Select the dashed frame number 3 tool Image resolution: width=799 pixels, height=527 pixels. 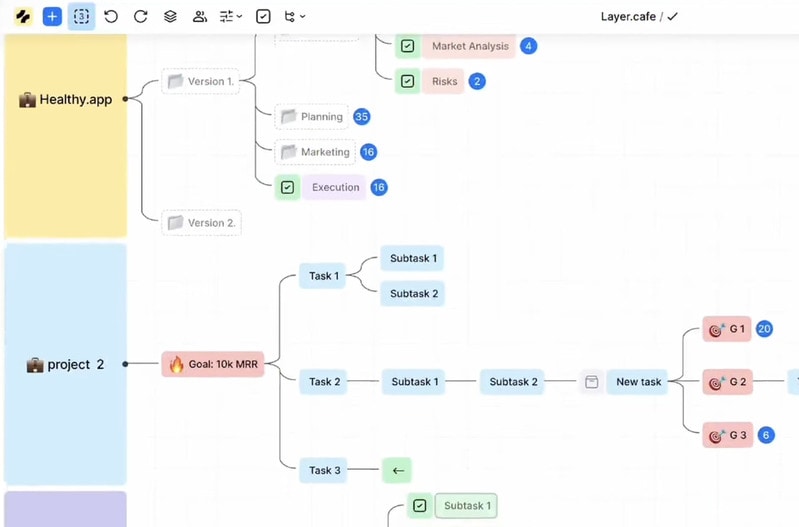pos(81,16)
